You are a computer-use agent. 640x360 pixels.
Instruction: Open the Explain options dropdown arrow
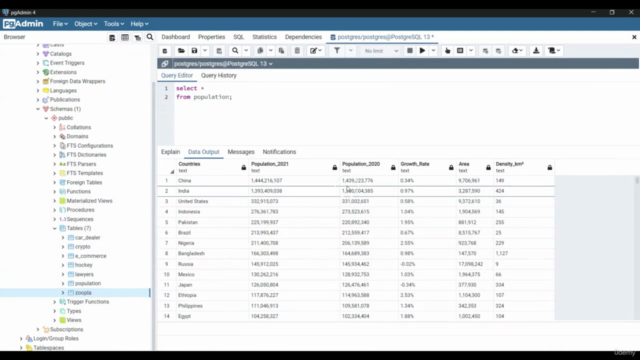tap(471, 51)
